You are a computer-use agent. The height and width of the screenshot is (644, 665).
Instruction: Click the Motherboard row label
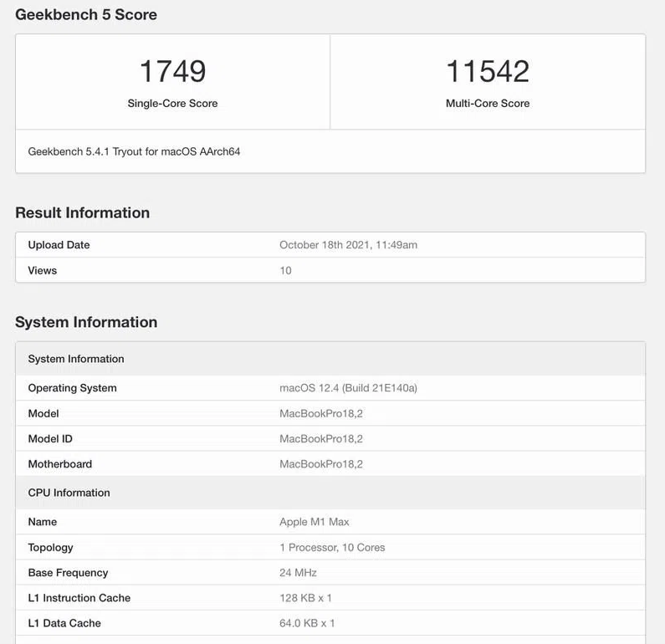click(x=60, y=464)
